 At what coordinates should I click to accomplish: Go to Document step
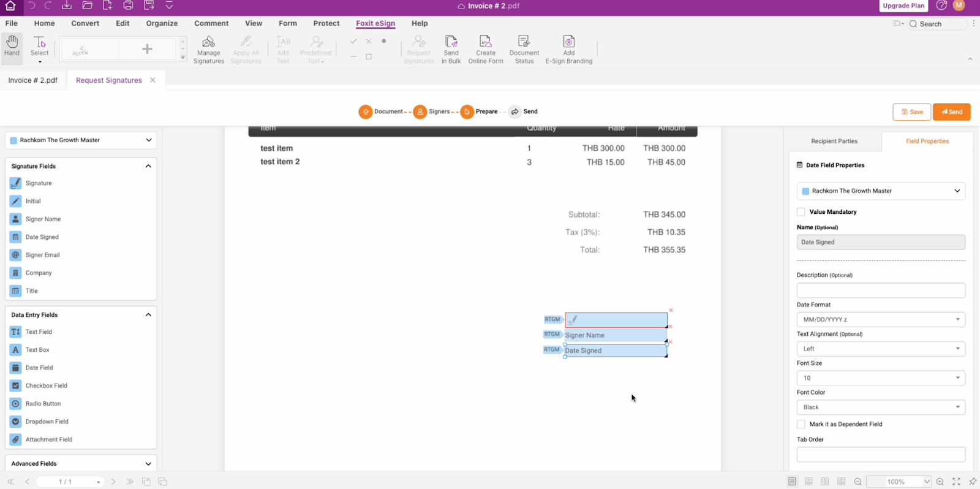382,112
